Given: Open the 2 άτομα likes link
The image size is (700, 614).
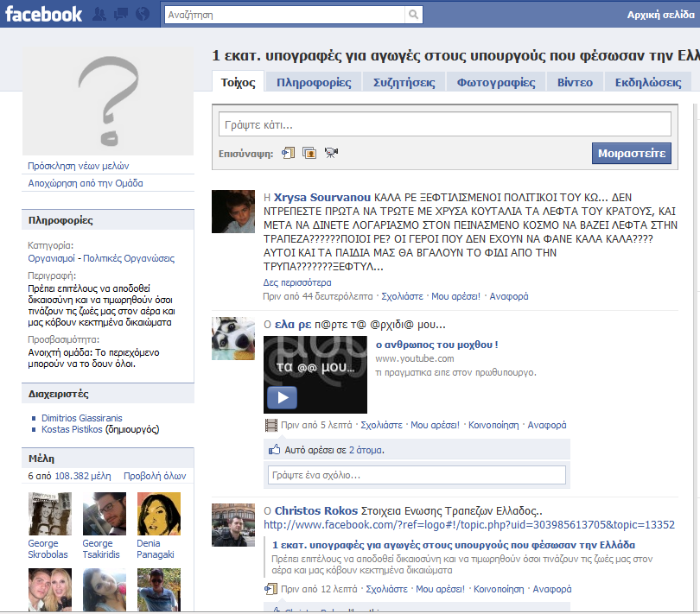Looking at the screenshot, I should (366, 450).
